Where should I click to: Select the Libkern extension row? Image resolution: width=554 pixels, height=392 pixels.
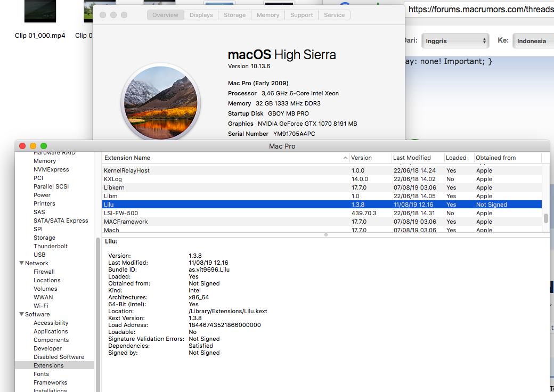click(322, 187)
